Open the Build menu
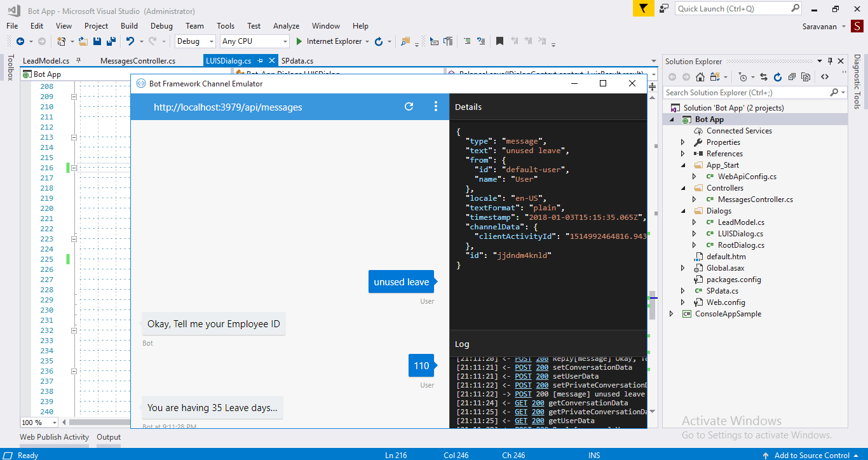 pos(129,26)
